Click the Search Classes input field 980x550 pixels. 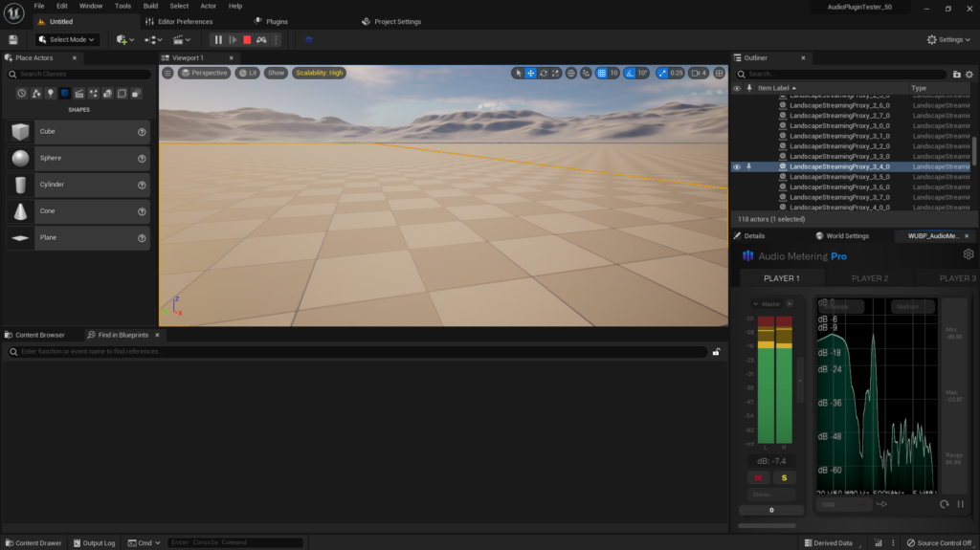click(x=78, y=74)
